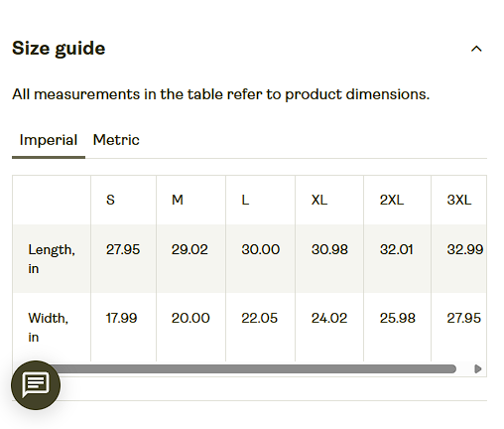Click the Length, in row label

[x=52, y=259]
